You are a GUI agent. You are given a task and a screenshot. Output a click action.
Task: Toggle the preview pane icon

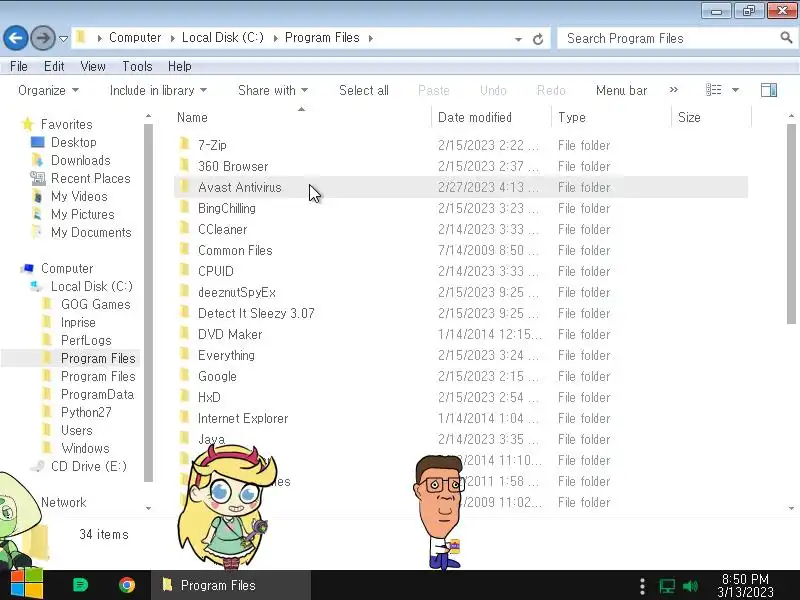(x=769, y=90)
